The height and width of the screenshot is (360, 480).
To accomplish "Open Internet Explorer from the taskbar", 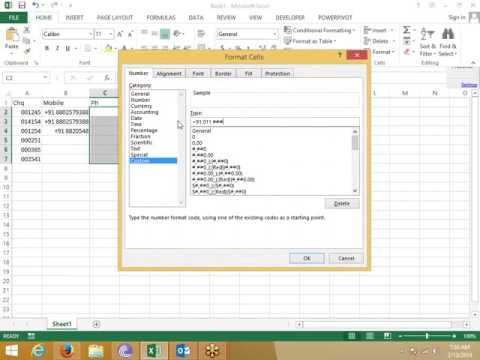I will [x=39, y=351].
